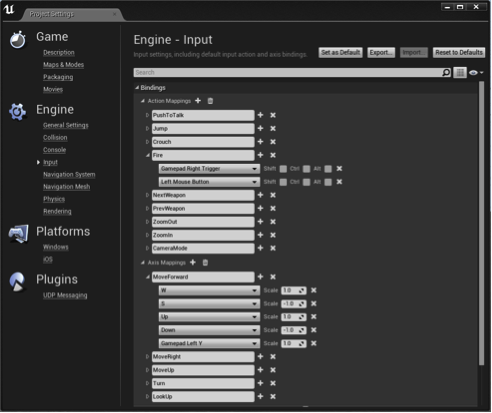This screenshot has width=492, height=413.
Task: Add key binding to Jump action
Action: tap(260, 128)
